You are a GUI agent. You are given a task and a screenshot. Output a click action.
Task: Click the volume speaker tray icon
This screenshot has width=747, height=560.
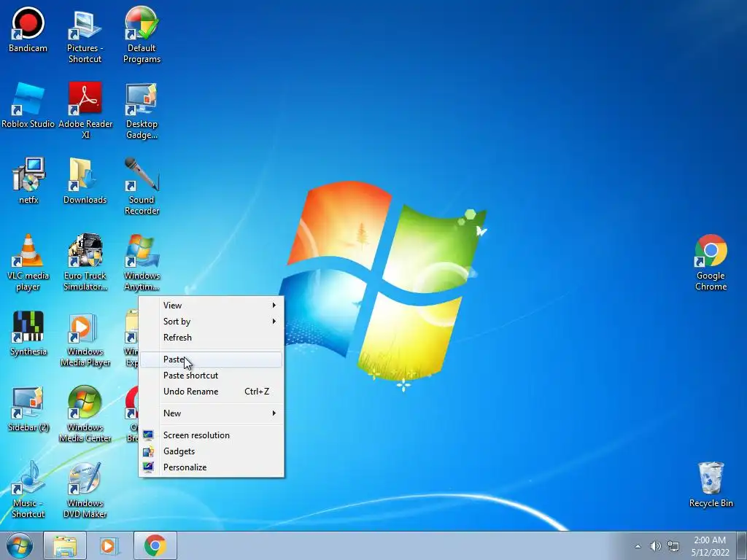tap(656, 546)
